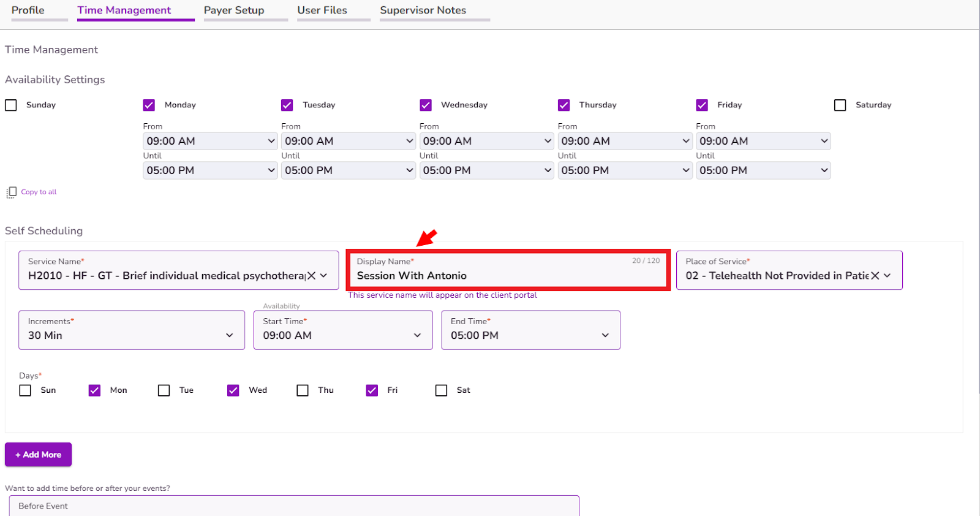Uncheck the Fri self scheduling day
Viewport: 980px width, 516px height.
(x=372, y=390)
